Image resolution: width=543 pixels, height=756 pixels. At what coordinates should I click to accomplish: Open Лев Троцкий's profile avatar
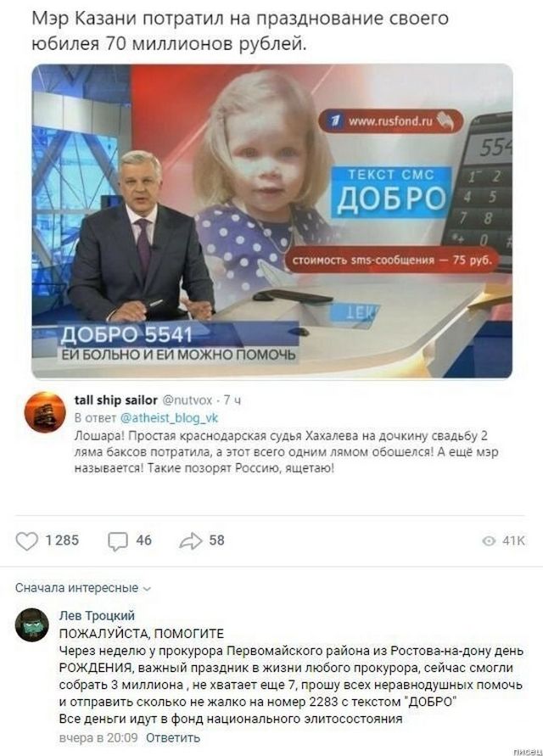[32, 624]
